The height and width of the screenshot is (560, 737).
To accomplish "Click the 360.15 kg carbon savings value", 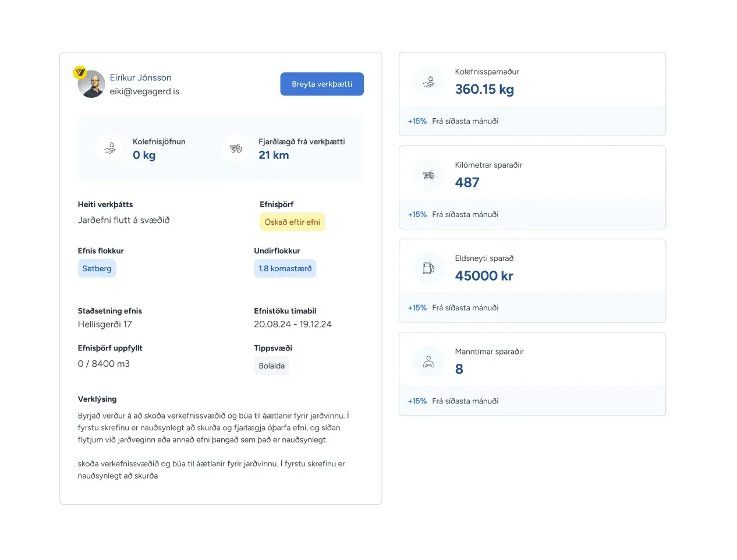I will 484,89.
